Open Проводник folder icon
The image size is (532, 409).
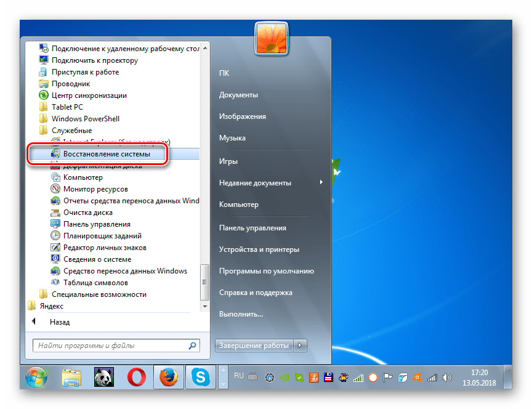(x=44, y=84)
